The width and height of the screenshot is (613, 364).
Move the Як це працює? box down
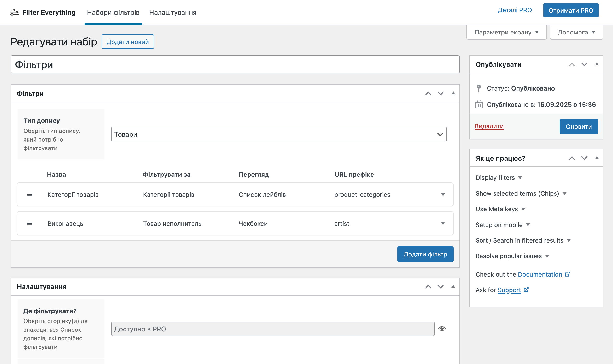coord(584,158)
